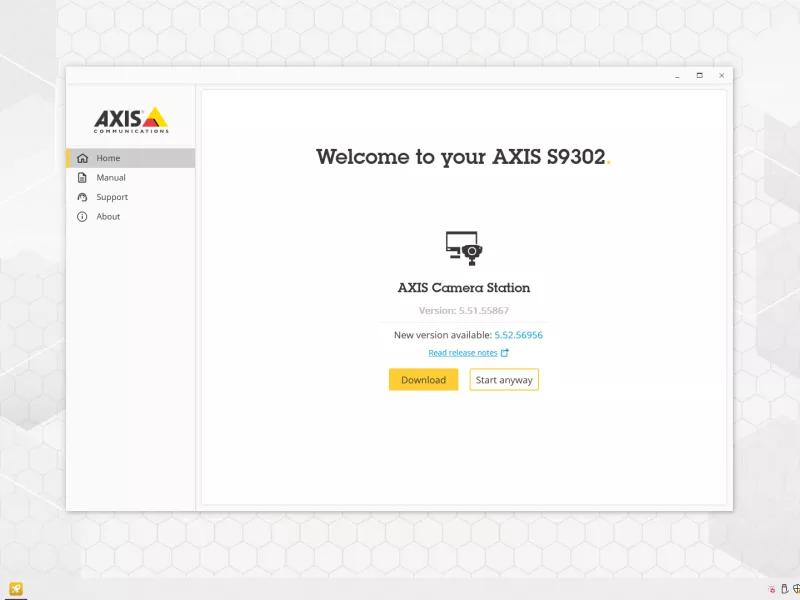Click the Home house icon
The width and height of the screenshot is (800, 600).
tap(82, 158)
